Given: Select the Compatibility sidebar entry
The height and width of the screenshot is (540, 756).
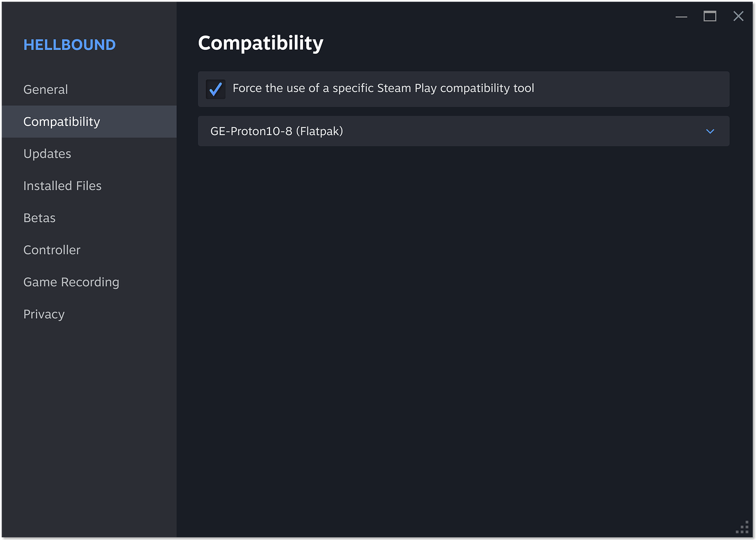Looking at the screenshot, I should click(x=61, y=122).
